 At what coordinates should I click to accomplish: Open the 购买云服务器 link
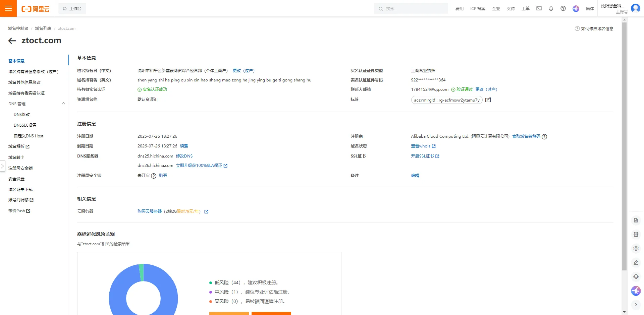(x=150, y=211)
